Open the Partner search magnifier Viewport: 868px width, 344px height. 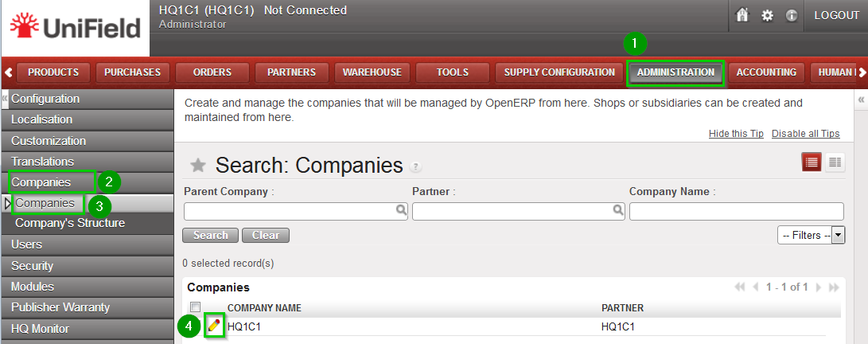click(x=618, y=210)
